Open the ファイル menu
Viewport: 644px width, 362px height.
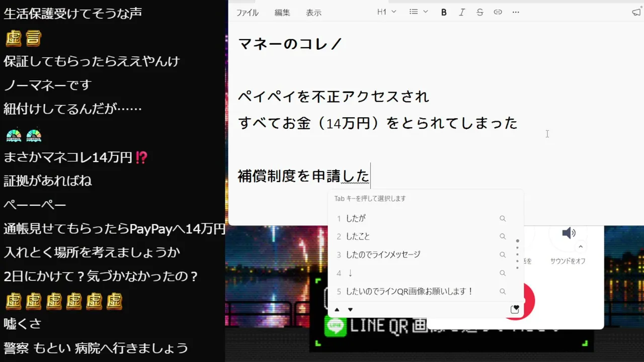point(248,13)
